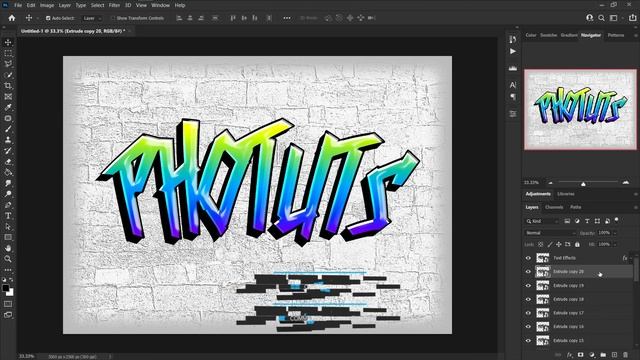Select the Eyedropper tool

pyautogui.click(x=8, y=107)
